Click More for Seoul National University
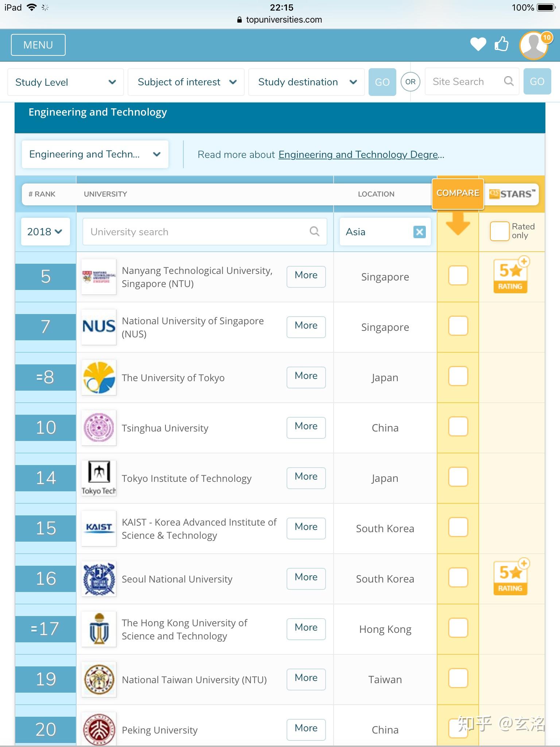 tap(306, 579)
